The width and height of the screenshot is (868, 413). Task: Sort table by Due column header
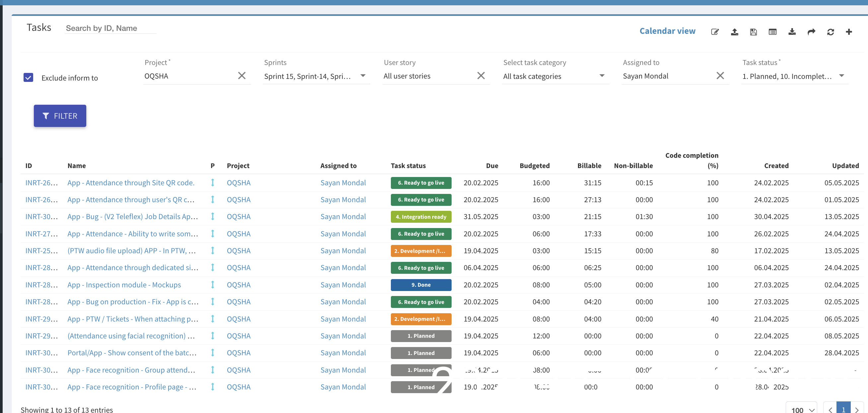coord(492,166)
